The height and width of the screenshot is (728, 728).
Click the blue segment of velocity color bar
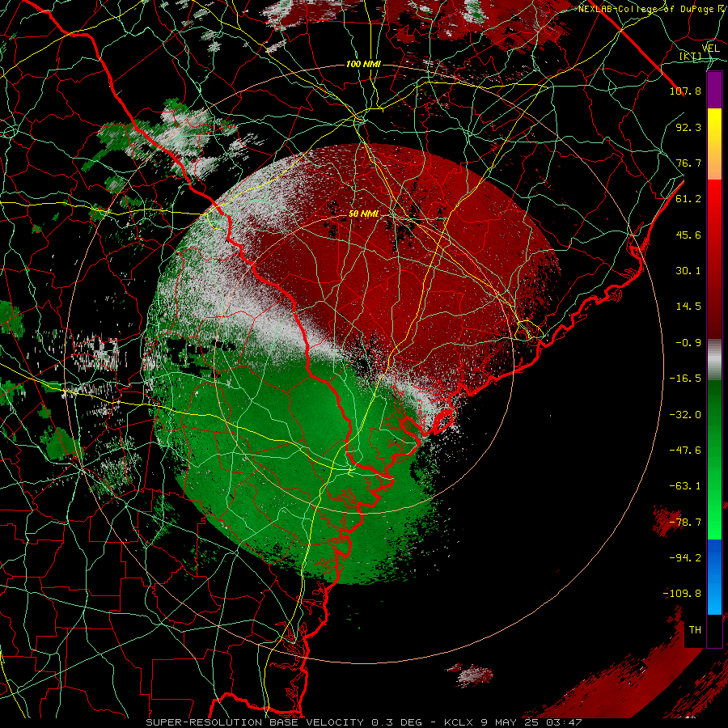click(714, 577)
